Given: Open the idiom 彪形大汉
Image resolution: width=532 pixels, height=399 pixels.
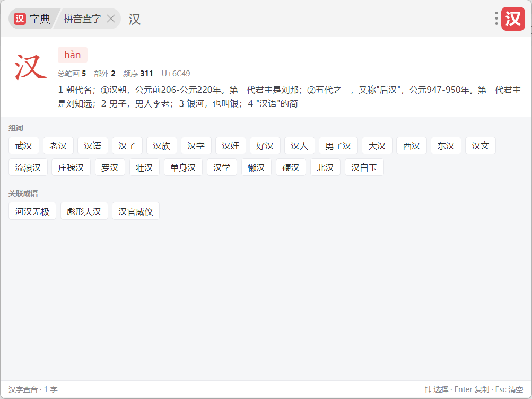Looking at the screenshot, I should pos(84,211).
